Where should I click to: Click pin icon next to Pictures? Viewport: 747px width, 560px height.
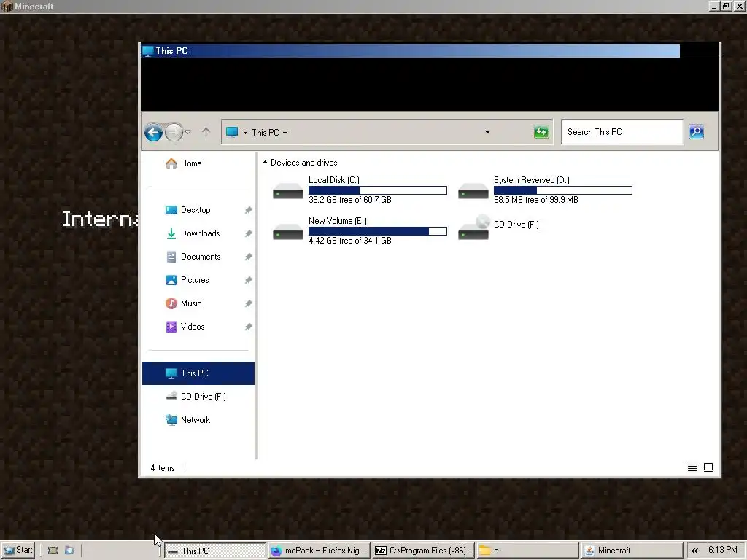[x=248, y=280]
